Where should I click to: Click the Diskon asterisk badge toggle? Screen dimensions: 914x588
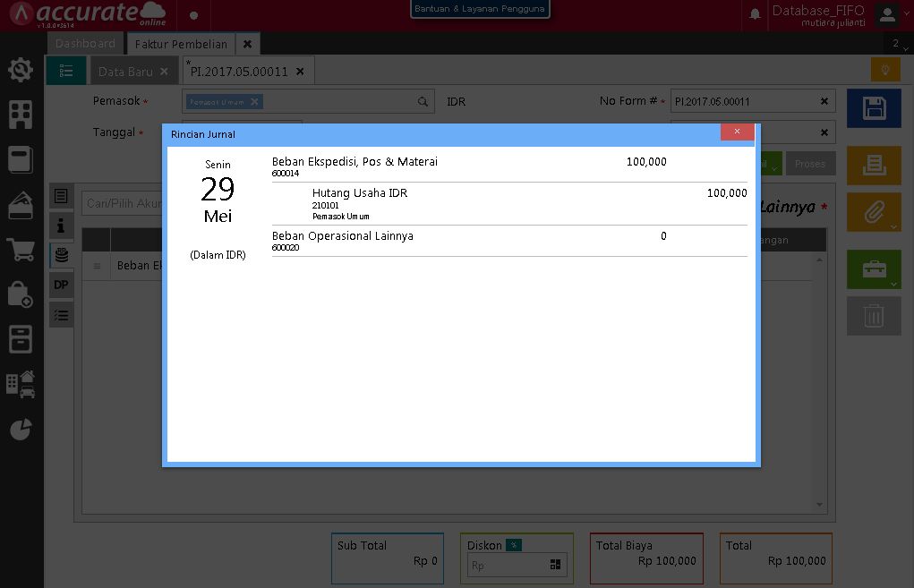tap(515, 543)
